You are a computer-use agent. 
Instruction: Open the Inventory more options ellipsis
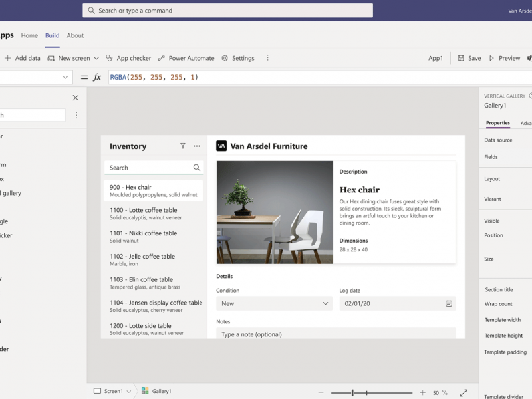(x=197, y=146)
